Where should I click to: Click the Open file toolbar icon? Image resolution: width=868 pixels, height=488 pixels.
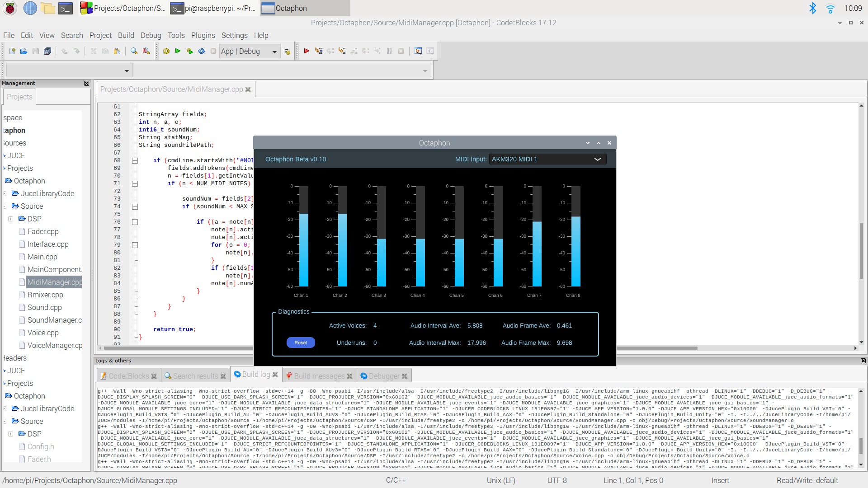click(24, 51)
